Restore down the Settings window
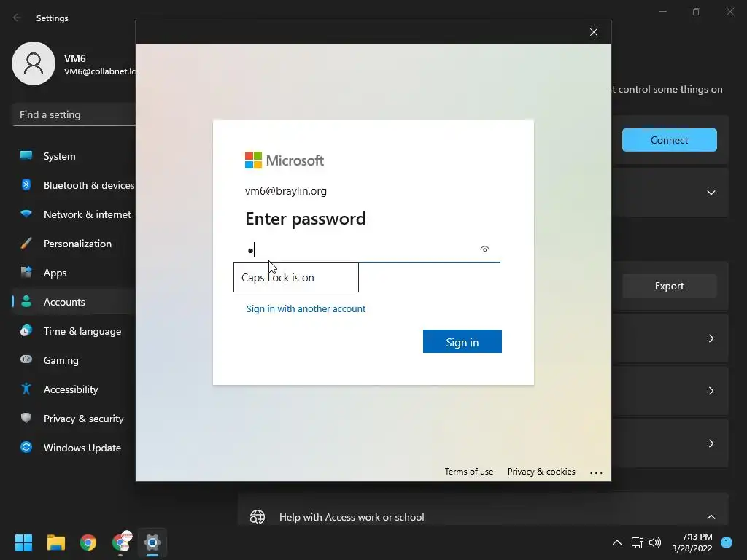747x560 pixels. [x=697, y=12]
